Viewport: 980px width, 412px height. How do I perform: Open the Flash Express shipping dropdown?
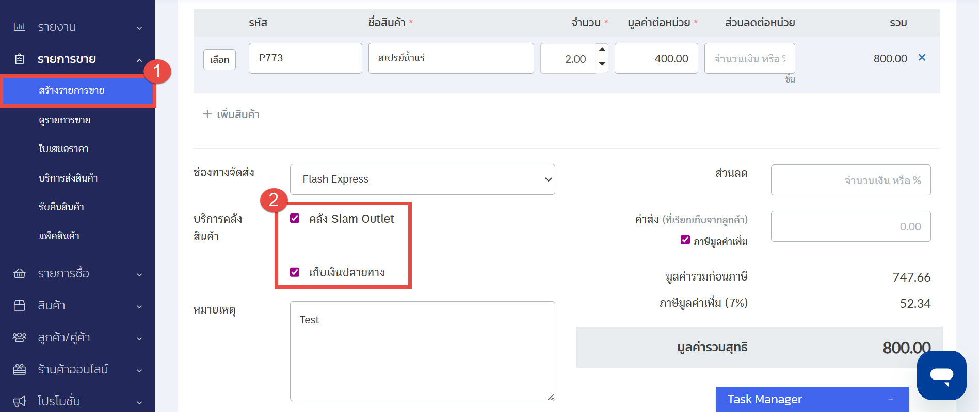(422, 179)
